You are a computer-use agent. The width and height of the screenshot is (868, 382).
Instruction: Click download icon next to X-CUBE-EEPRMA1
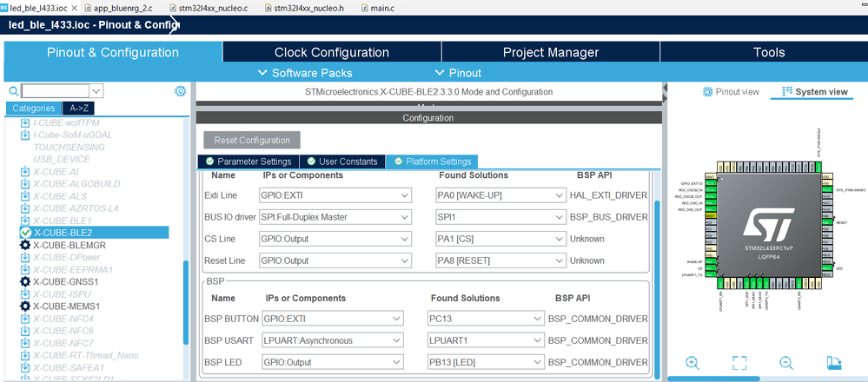[x=25, y=269]
